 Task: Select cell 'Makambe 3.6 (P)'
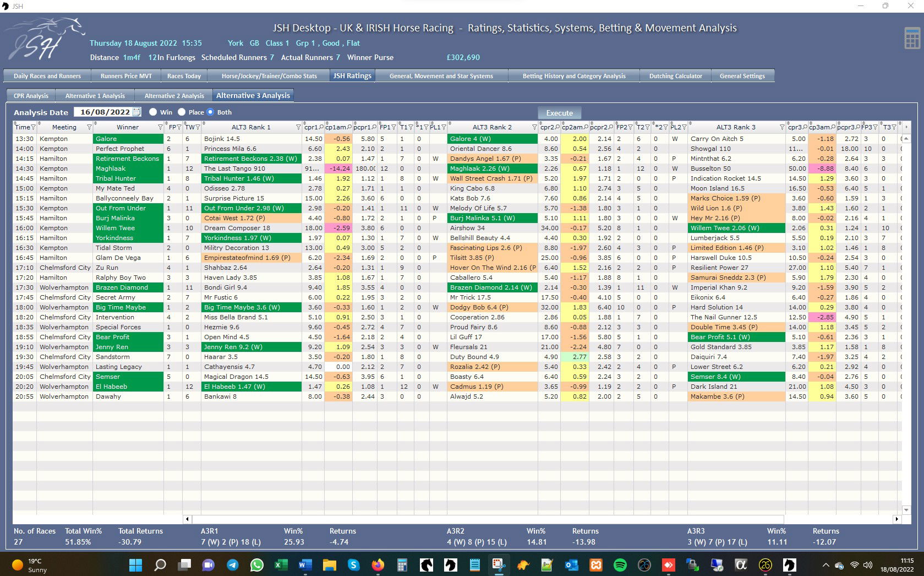click(736, 396)
